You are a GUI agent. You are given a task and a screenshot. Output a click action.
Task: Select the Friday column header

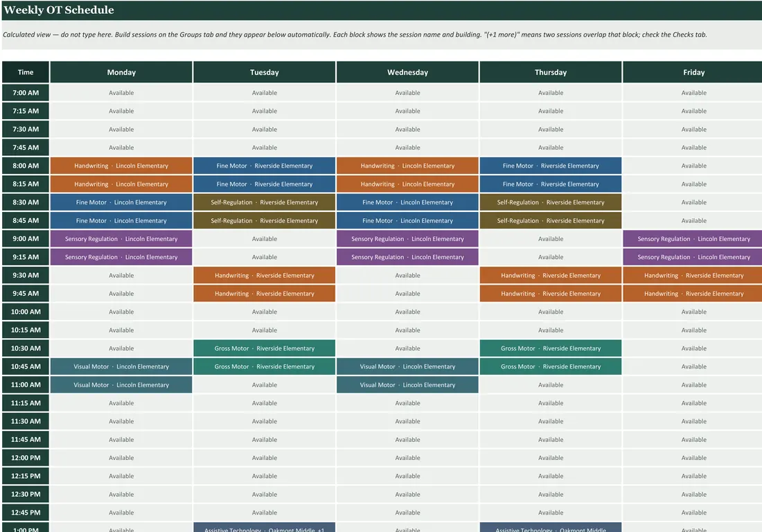(x=693, y=72)
